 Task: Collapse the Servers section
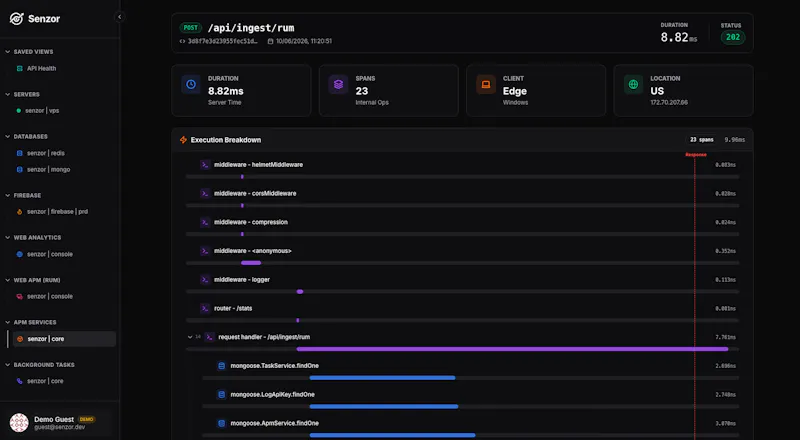click(x=8, y=94)
